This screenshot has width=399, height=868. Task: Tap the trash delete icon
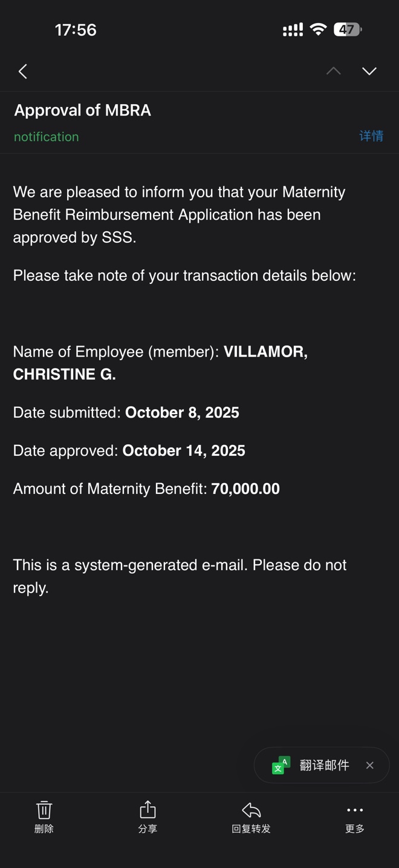click(x=44, y=810)
